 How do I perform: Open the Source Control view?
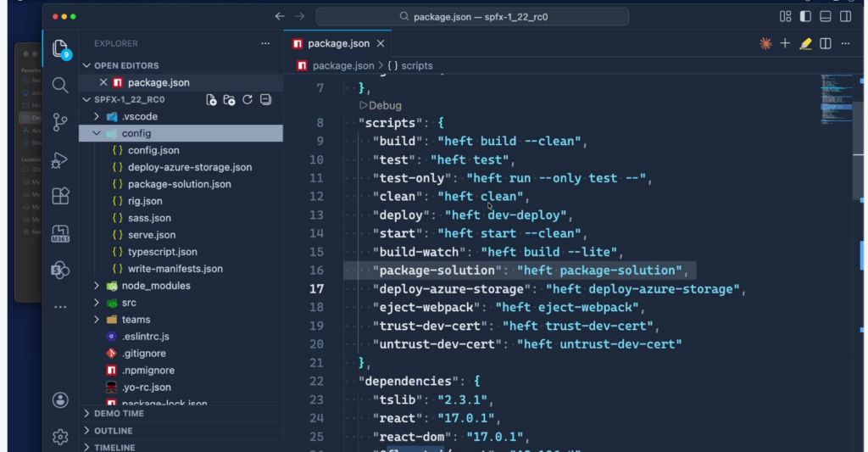click(x=60, y=122)
